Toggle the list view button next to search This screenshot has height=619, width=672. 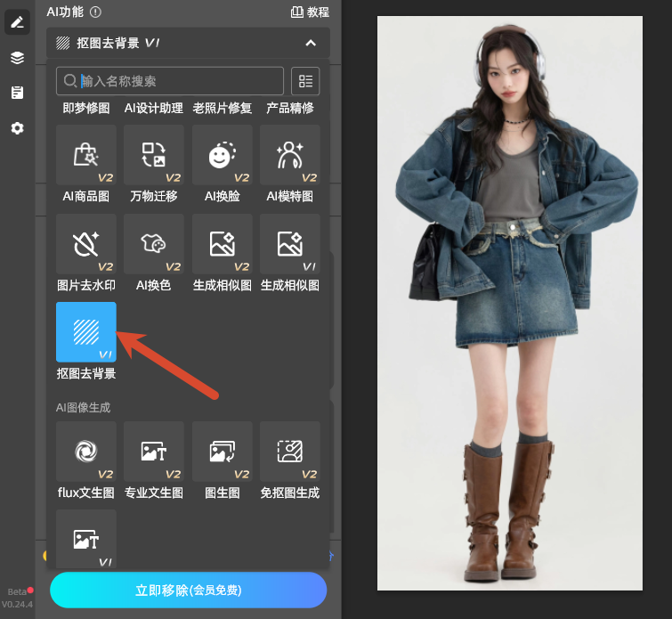click(305, 81)
